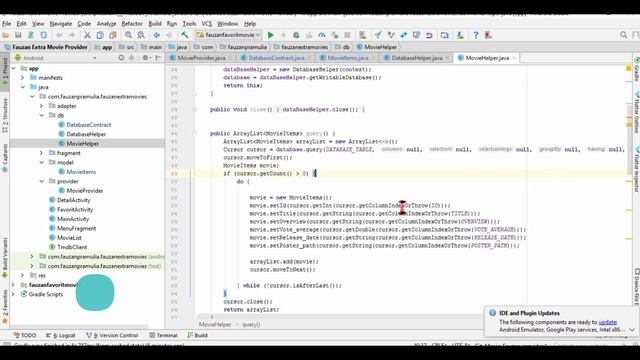Open the Terminal tool window

click(x=163, y=335)
